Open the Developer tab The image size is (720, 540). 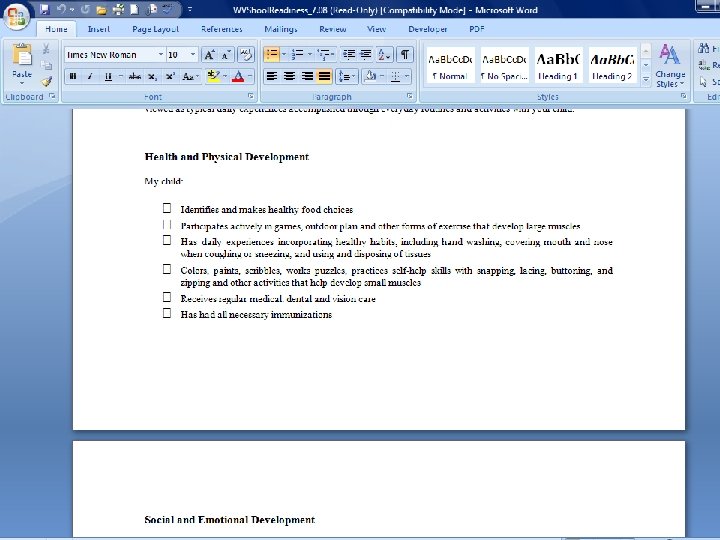click(428, 29)
